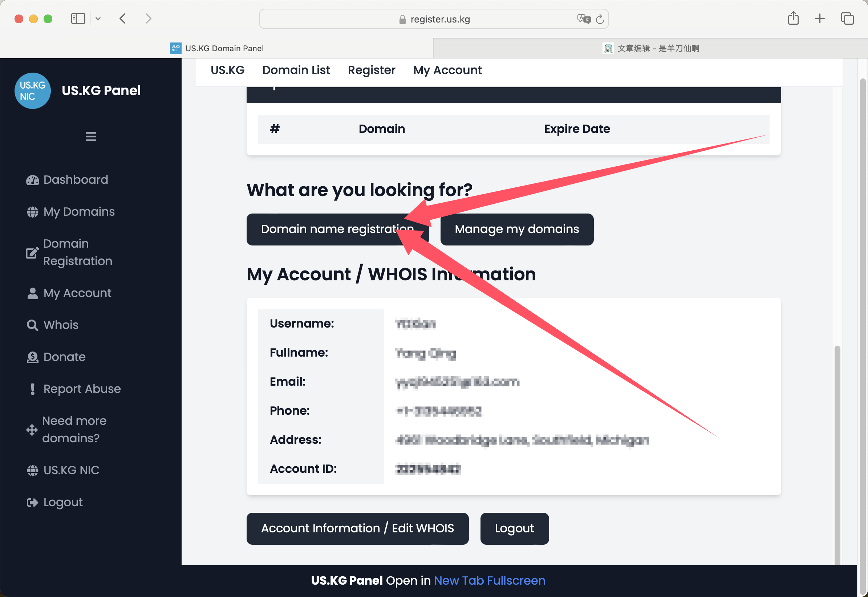Open the New Tab Fullscreen link
The height and width of the screenshot is (597, 868).
(489, 581)
